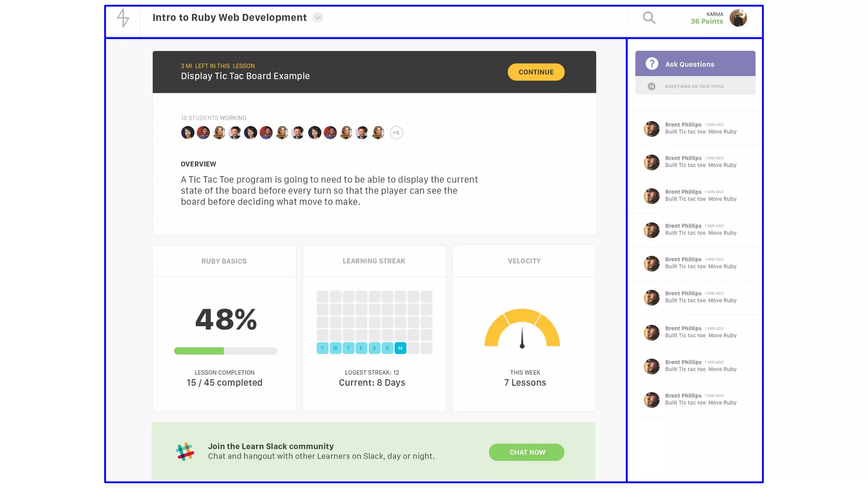Select the F day streak square
868x488 pixels.
point(361,348)
